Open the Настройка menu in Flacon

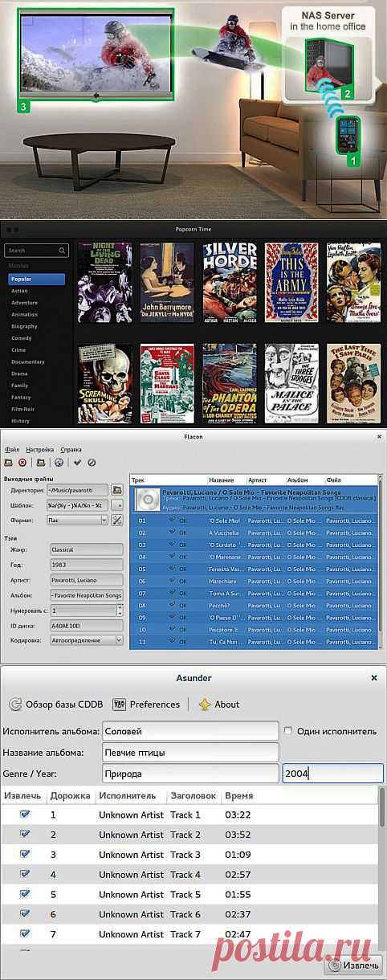pos(39,449)
